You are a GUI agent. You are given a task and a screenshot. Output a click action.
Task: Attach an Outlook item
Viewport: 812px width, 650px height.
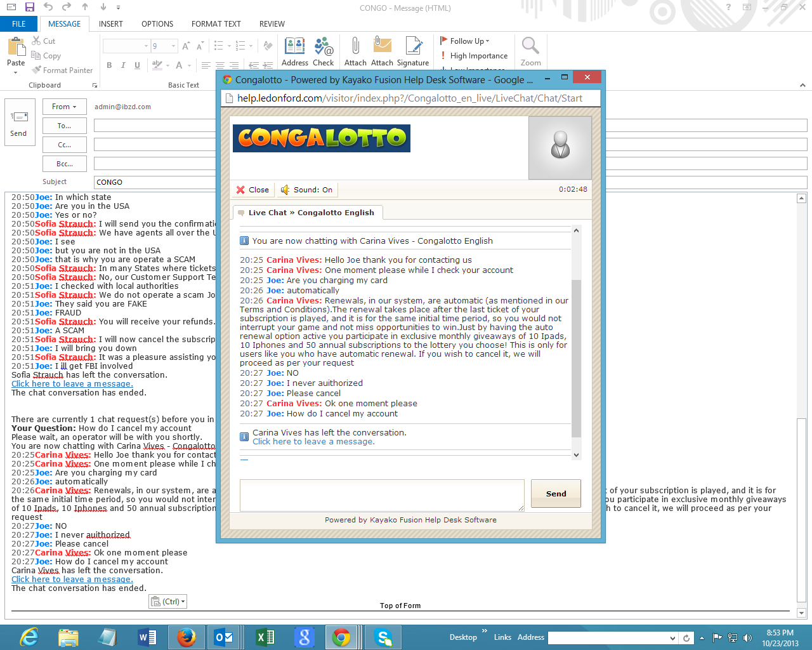coord(382,51)
